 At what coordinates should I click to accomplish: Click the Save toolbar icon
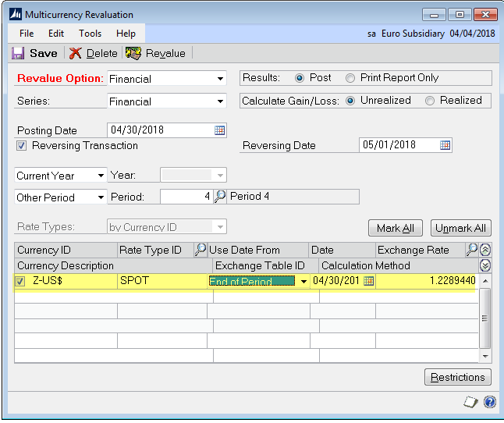(x=19, y=53)
